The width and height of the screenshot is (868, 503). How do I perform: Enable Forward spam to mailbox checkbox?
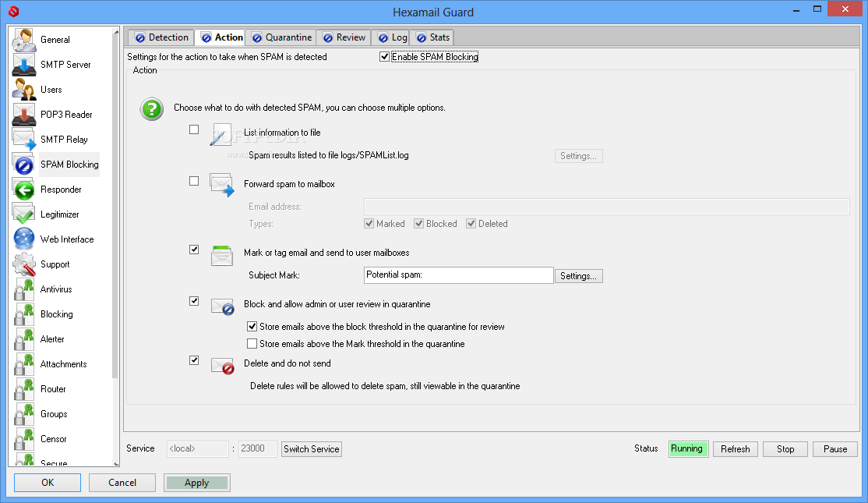pyautogui.click(x=194, y=181)
